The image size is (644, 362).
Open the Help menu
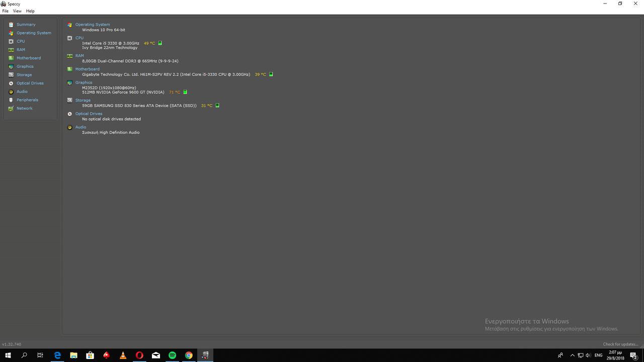[30, 11]
